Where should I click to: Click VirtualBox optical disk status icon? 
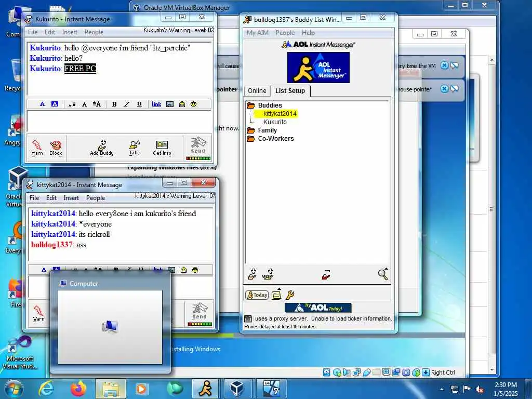tap(337, 373)
